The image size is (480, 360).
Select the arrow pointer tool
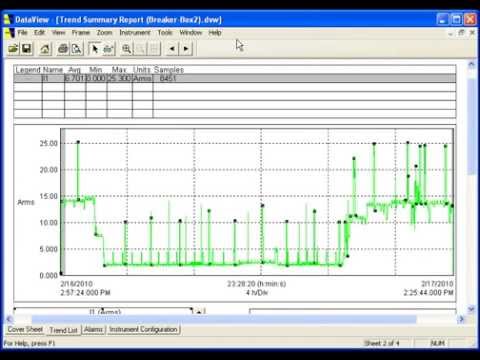pyautogui.click(x=95, y=49)
